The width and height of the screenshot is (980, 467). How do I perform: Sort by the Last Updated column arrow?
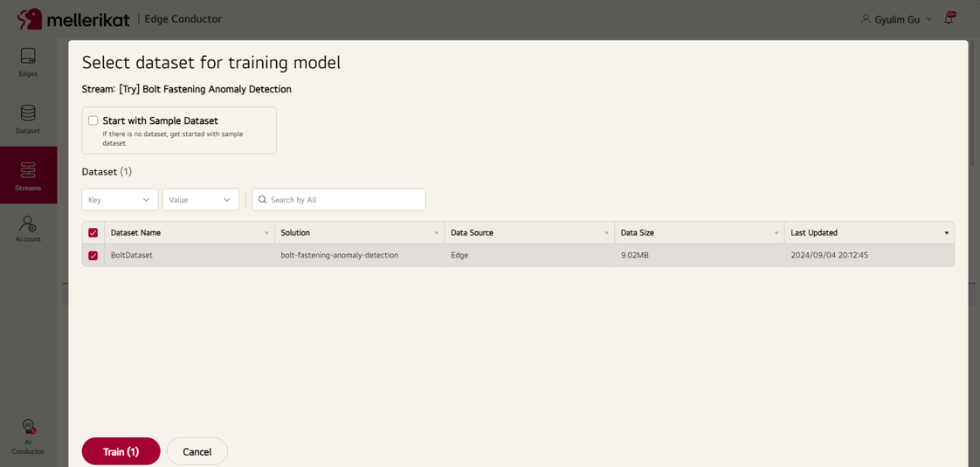(x=947, y=233)
